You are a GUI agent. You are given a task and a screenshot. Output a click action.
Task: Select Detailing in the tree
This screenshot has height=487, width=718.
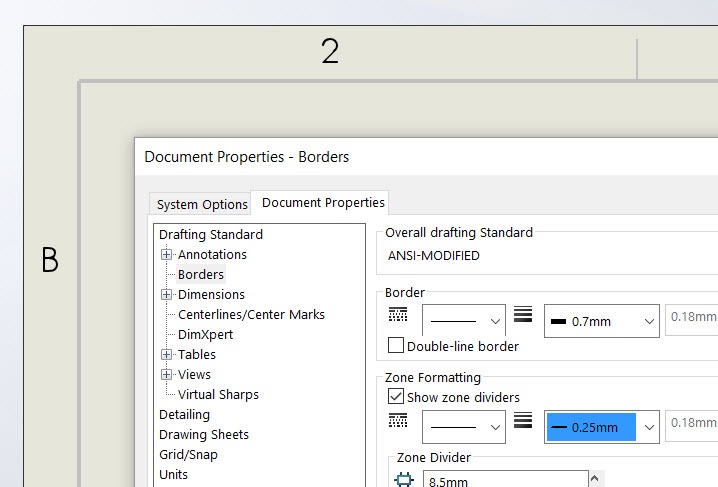coord(184,415)
